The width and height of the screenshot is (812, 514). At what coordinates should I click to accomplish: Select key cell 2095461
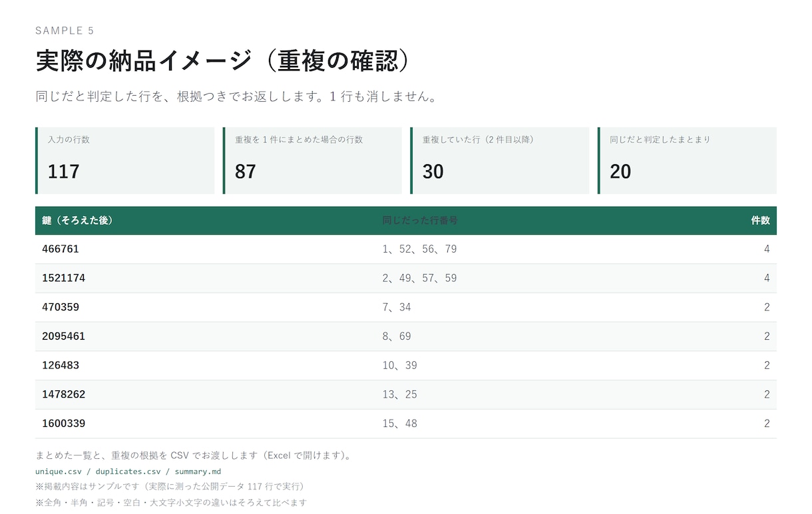pyautogui.click(x=64, y=336)
